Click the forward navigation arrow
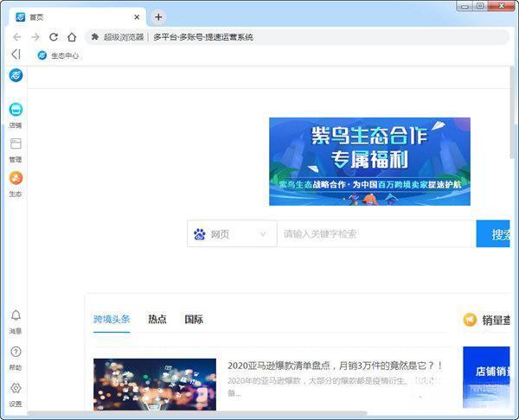 click(x=35, y=37)
